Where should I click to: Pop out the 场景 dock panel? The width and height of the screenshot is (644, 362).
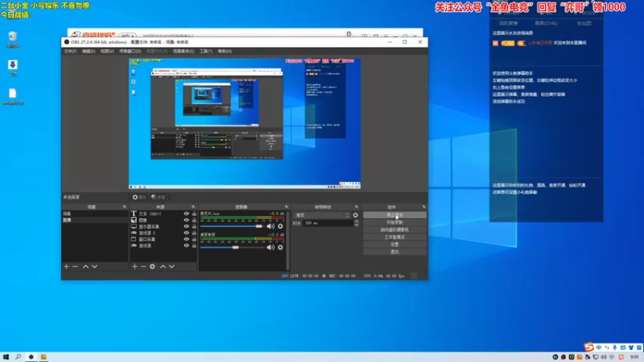(x=125, y=207)
